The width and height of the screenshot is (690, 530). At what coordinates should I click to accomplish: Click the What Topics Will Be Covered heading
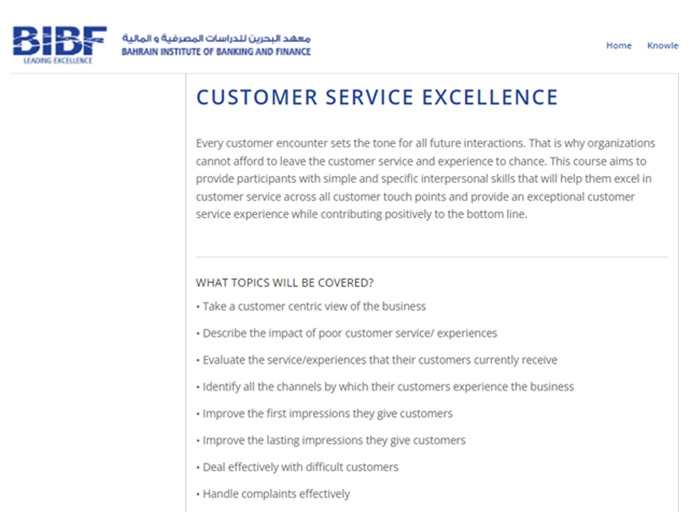[x=285, y=283]
